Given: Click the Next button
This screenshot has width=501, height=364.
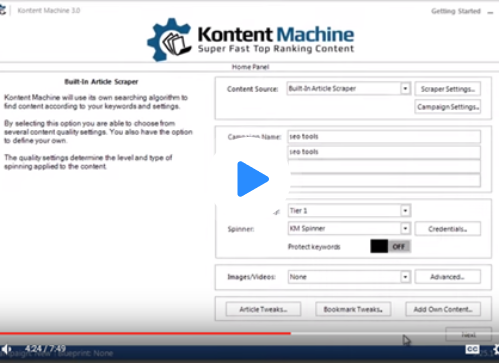Looking at the screenshot, I should (468, 334).
